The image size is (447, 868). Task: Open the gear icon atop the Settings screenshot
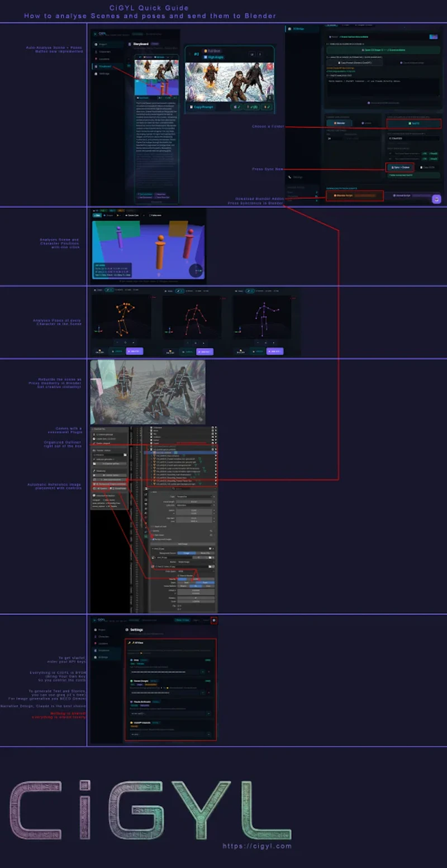(214, 621)
